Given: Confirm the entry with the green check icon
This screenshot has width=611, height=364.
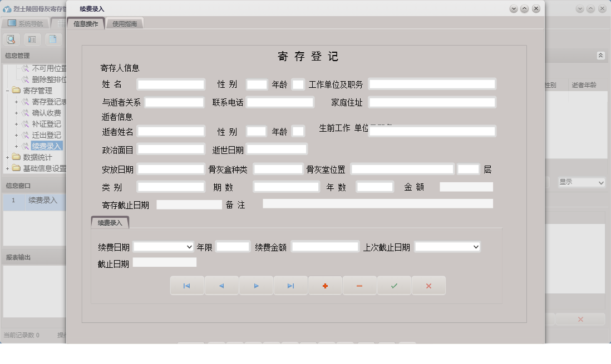Looking at the screenshot, I should tap(394, 285).
